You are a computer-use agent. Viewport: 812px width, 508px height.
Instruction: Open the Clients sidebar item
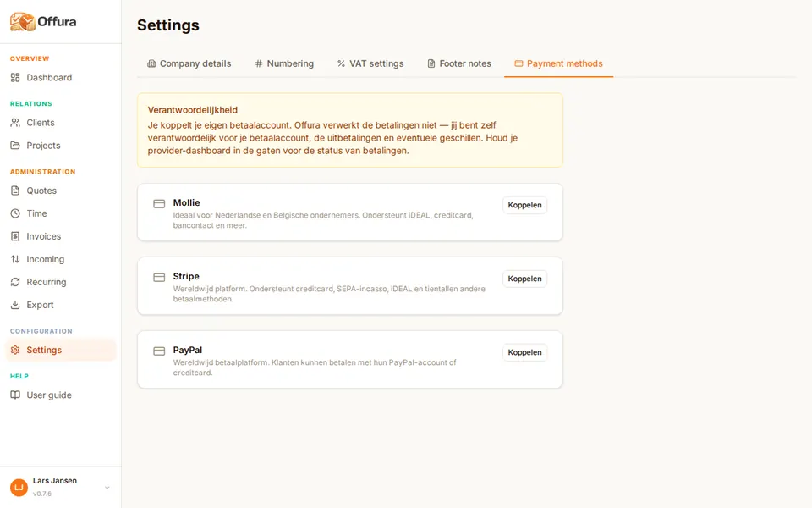[x=61, y=122]
